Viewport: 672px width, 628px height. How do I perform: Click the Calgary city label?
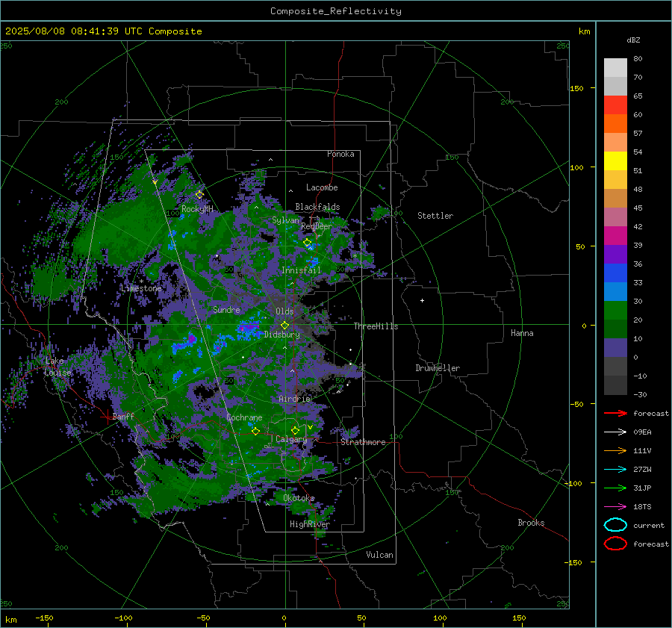291,439
